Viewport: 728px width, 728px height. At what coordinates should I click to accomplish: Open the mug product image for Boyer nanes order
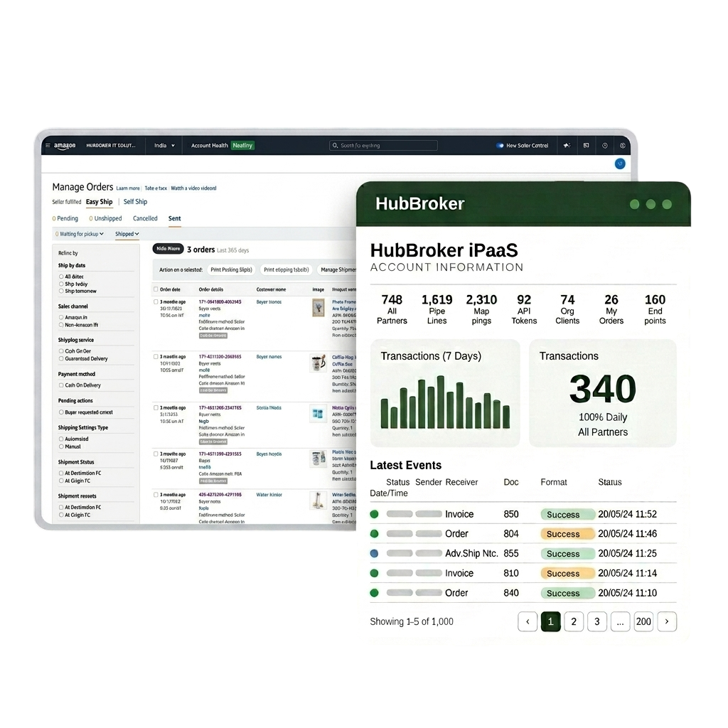point(318,363)
